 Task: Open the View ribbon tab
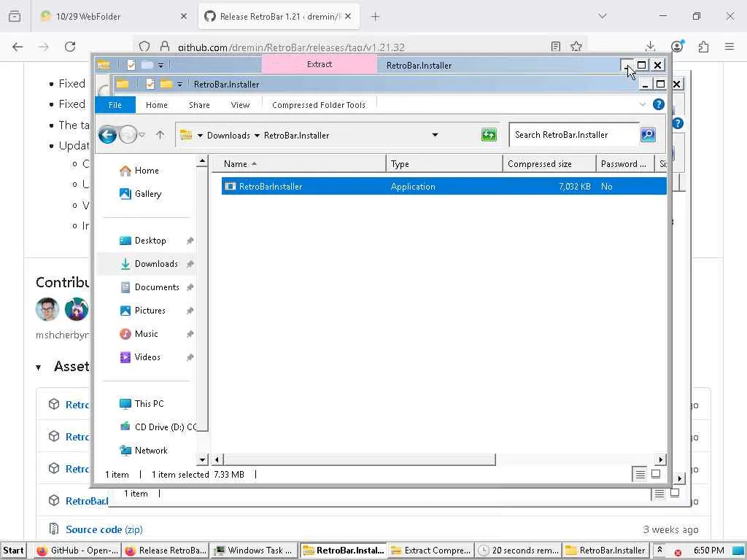click(240, 105)
